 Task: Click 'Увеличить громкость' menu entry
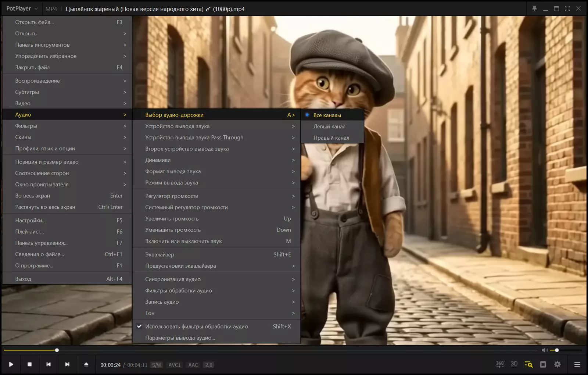[x=216, y=218]
